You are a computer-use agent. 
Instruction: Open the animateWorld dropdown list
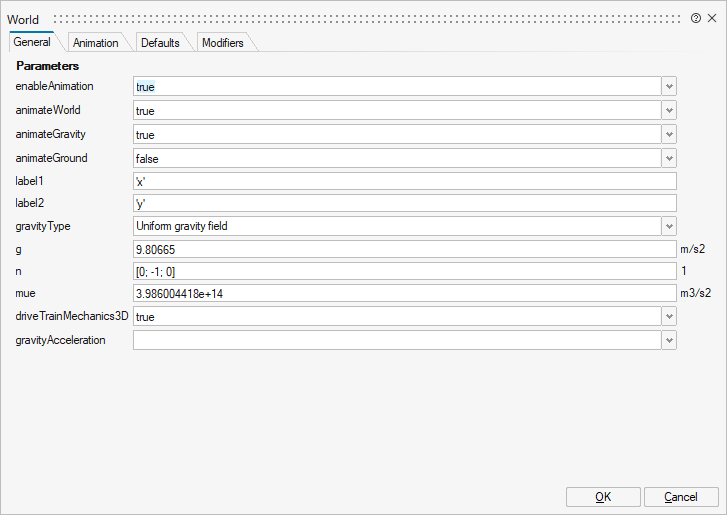pyautogui.click(x=669, y=111)
